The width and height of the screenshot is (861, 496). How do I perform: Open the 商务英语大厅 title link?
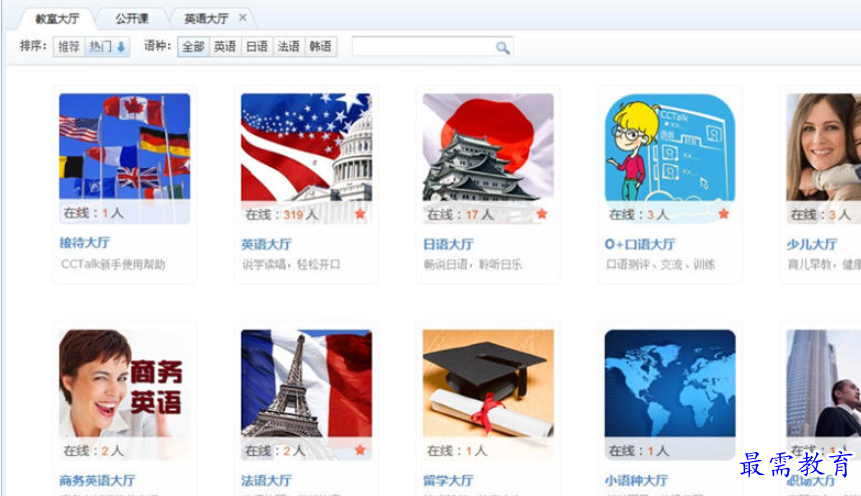(97, 480)
